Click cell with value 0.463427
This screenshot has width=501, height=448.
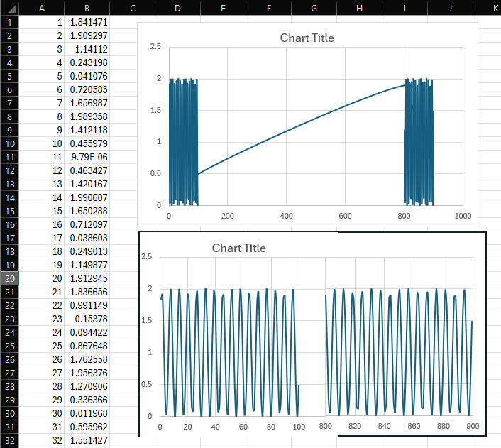[x=87, y=170]
